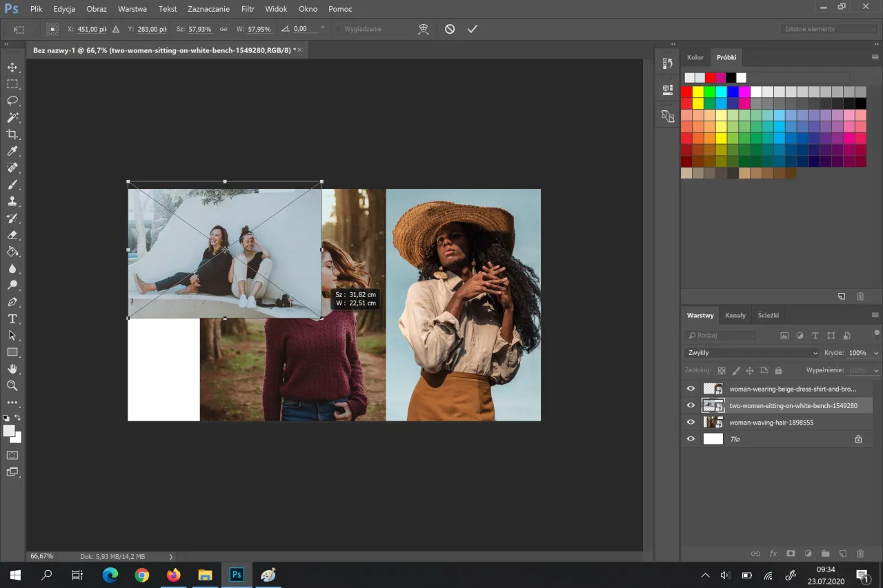Select the Crop tool
This screenshot has width=883, height=588.
tap(12, 134)
